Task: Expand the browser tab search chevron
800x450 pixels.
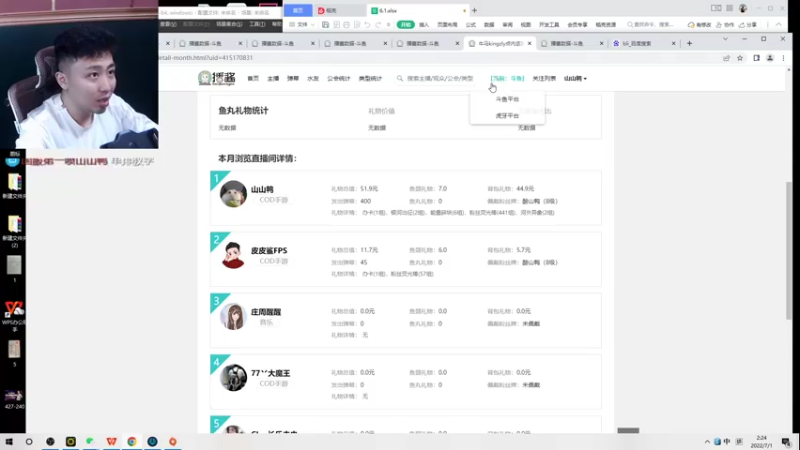Action: pos(725,39)
